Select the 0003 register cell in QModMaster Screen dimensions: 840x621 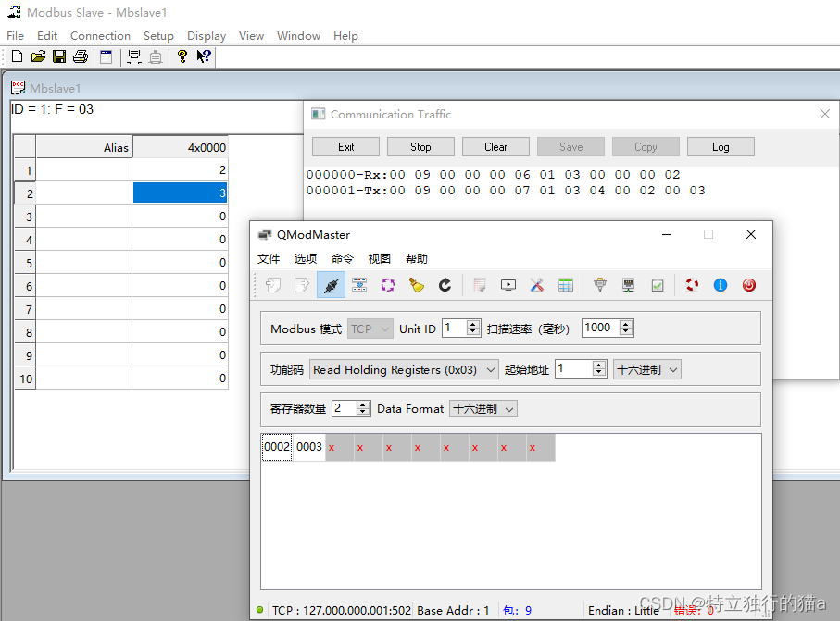click(309, 447)
